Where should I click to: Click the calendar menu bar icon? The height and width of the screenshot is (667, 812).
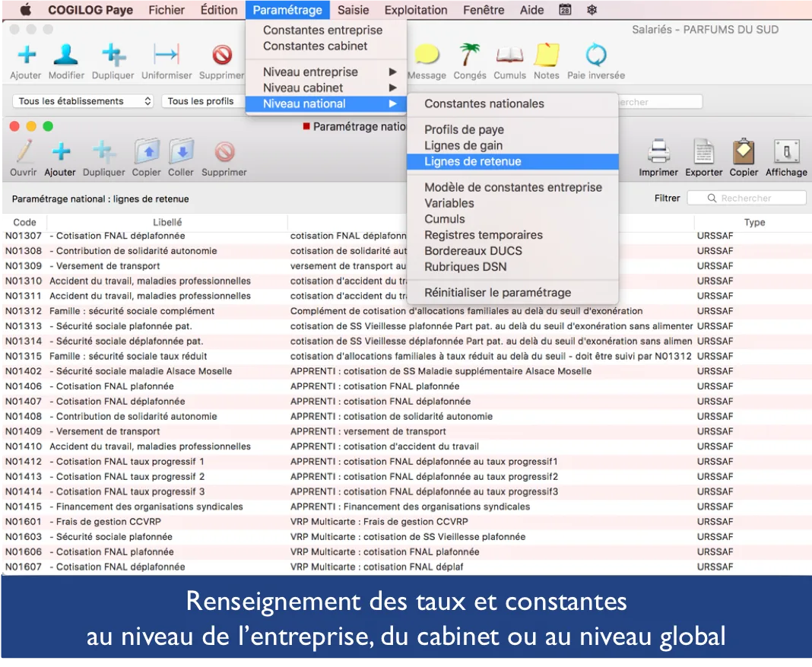pos(565,10)
